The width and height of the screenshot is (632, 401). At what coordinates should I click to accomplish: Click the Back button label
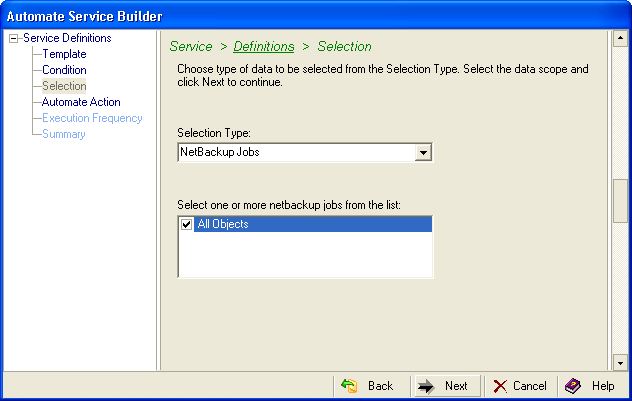point(380,386)
